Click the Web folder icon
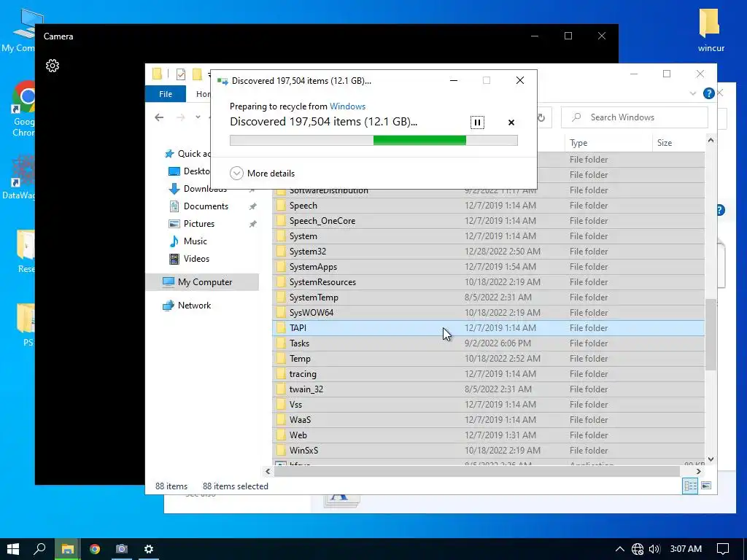 point(281,435)
